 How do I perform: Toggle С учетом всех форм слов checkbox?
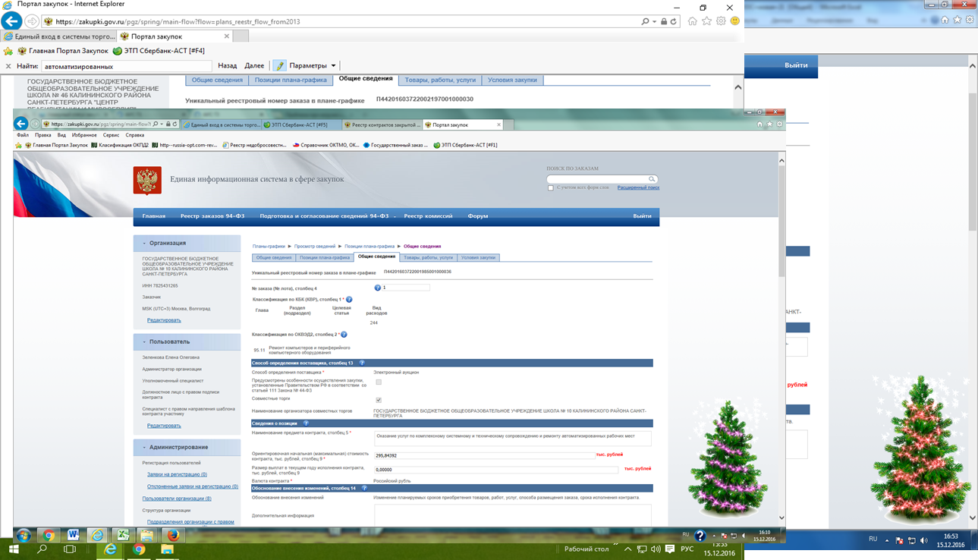551,187
